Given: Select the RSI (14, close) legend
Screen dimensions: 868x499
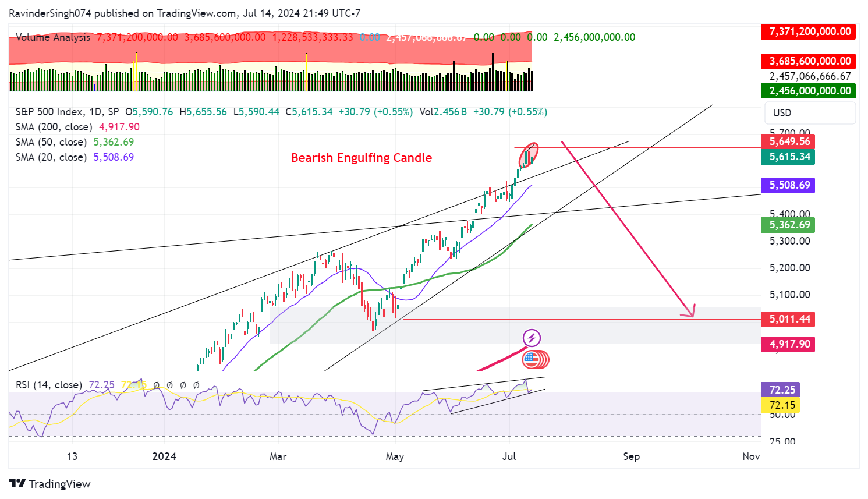Looking at the screenshot, I should pyautogui.click(x=49, y=385).
